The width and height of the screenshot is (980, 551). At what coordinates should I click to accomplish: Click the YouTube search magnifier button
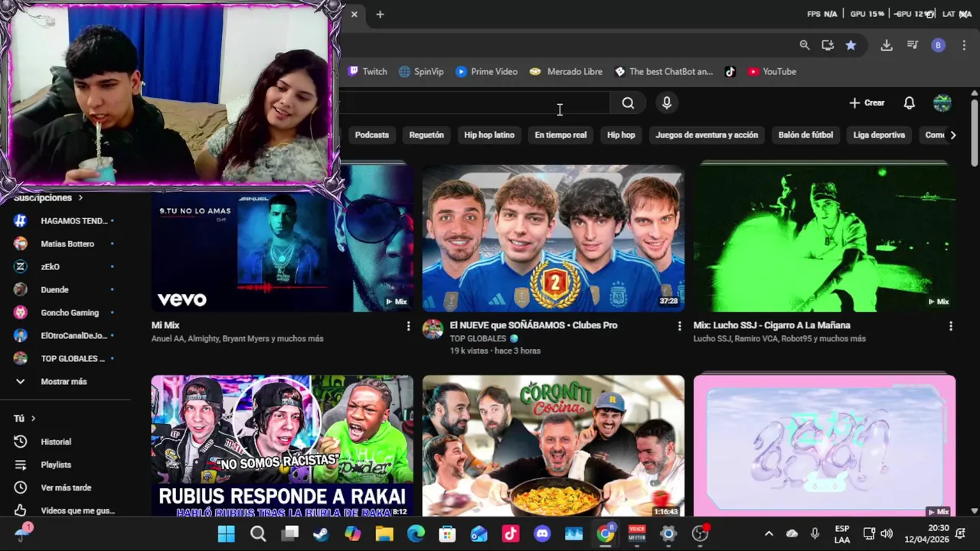coord(628,103)
